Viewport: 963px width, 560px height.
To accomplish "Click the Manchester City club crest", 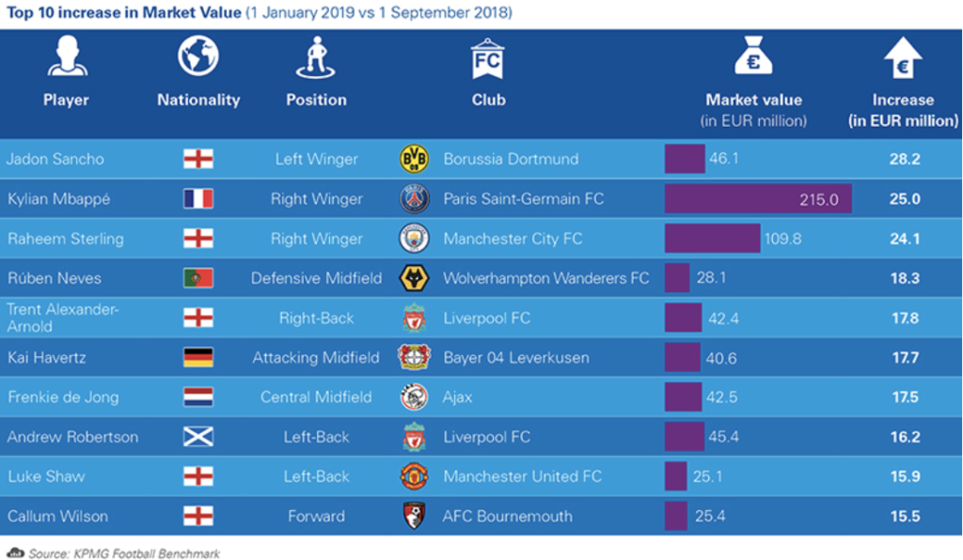I will pos(414,239).
